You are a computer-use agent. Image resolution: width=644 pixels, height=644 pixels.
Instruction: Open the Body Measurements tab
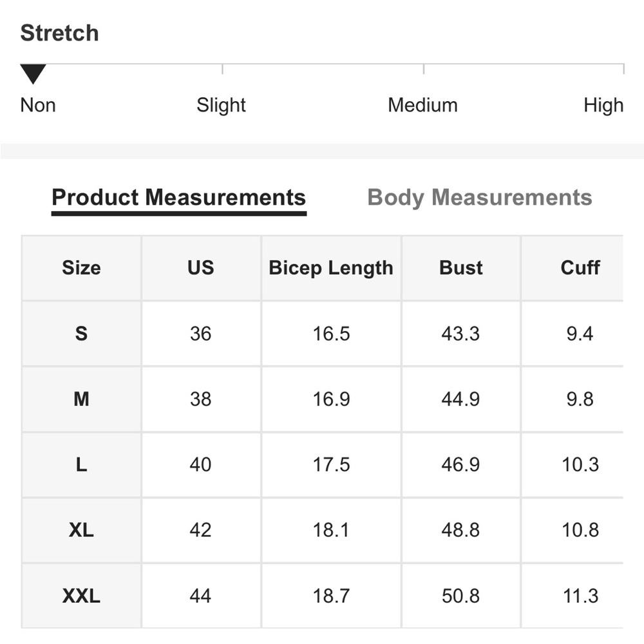click(479, 197)
